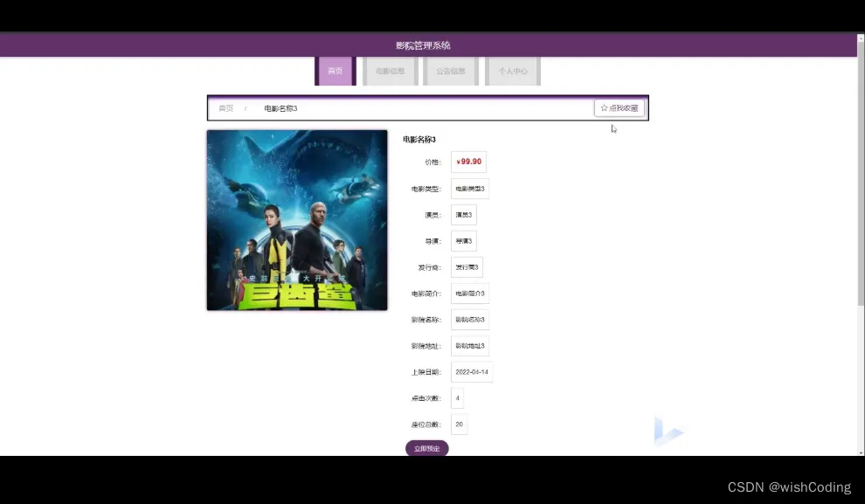Click the 上映日期 field label
The height and width of the screenshot is (504, 865).
(x=426, y=372)
